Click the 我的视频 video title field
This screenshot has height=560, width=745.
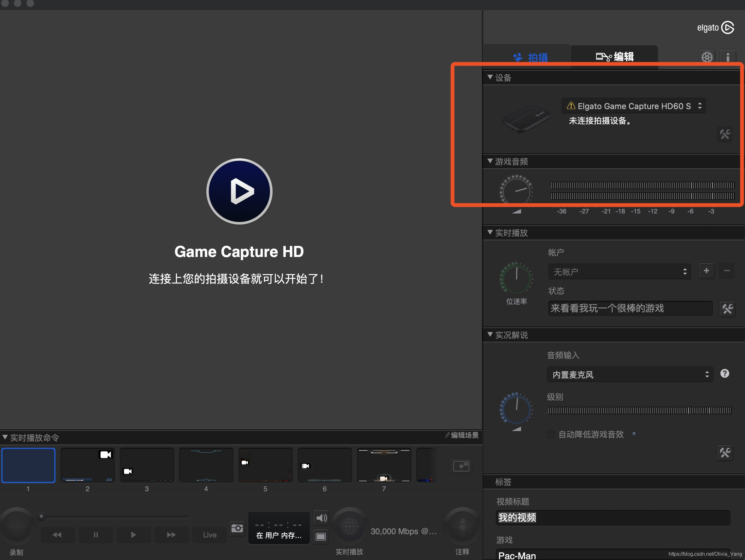[613, 517]
